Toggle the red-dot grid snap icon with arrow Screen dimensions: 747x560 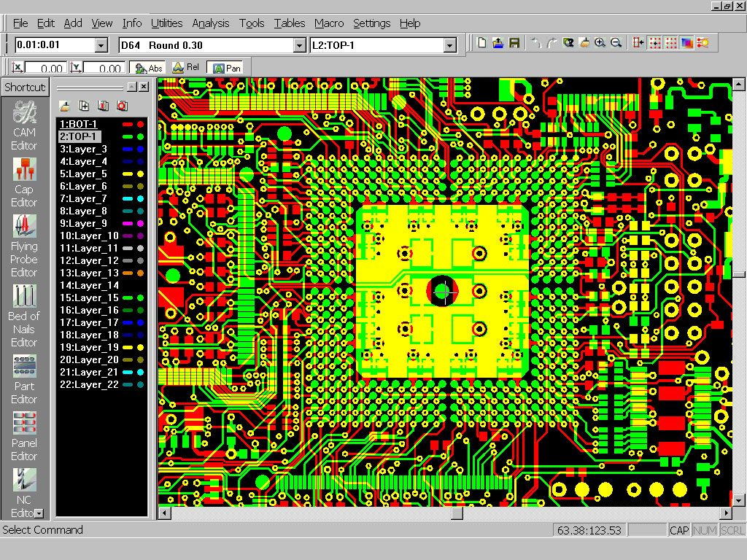coord(655,43)
